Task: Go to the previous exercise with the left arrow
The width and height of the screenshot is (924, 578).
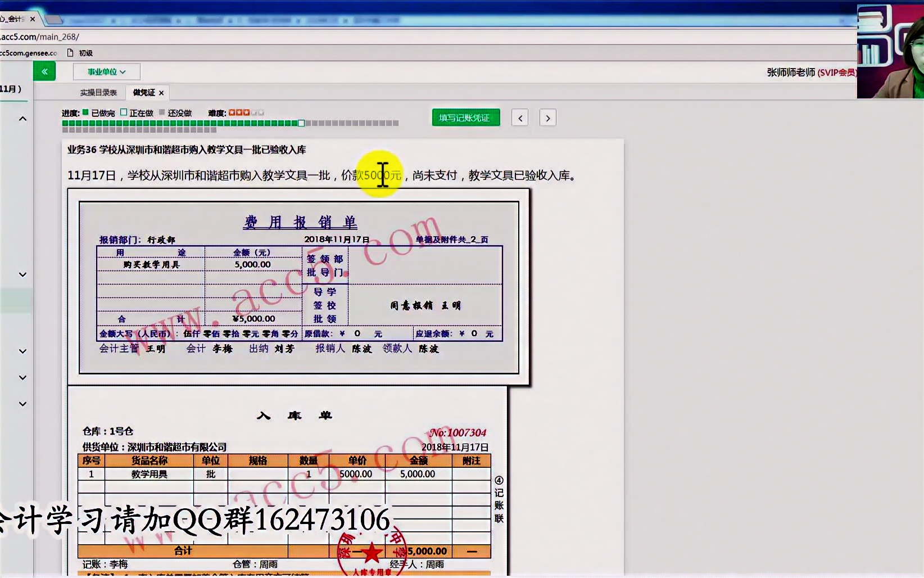Action: coord(520,118)
